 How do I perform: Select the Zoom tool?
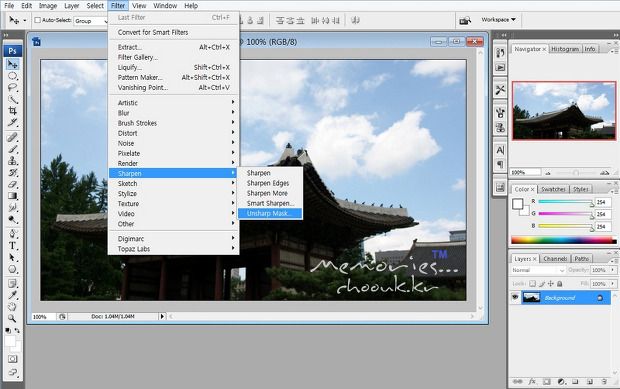[13, 318]
